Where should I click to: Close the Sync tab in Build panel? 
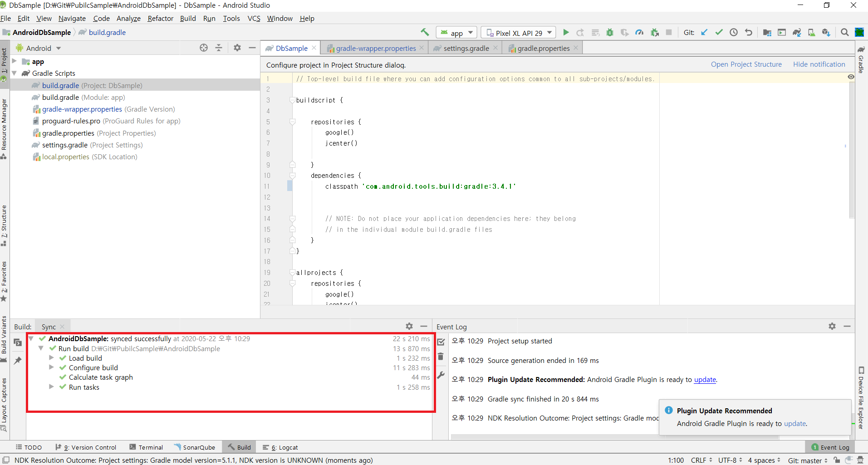(x=62, y=327)
